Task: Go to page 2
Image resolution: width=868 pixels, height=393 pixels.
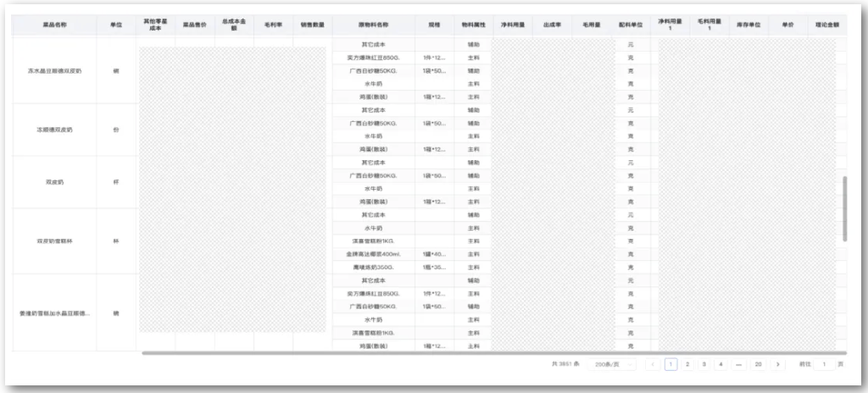Action: tap(687, 364)
